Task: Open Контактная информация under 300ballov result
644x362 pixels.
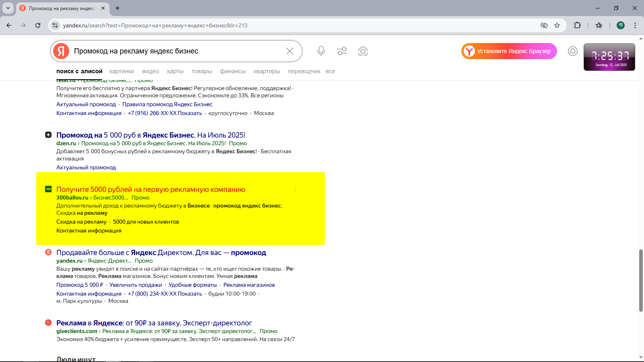Action: (x=89, y=230)
